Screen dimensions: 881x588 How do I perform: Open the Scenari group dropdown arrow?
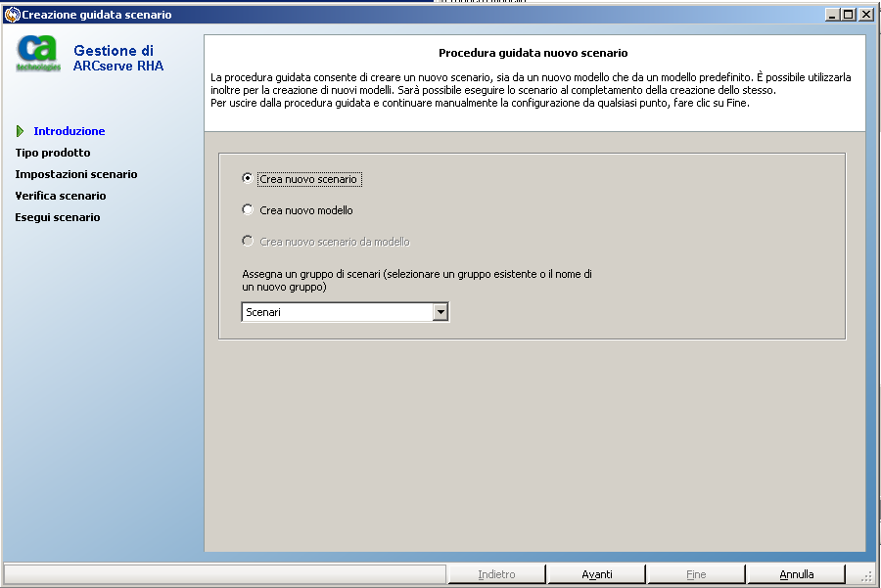pos(440,312)
